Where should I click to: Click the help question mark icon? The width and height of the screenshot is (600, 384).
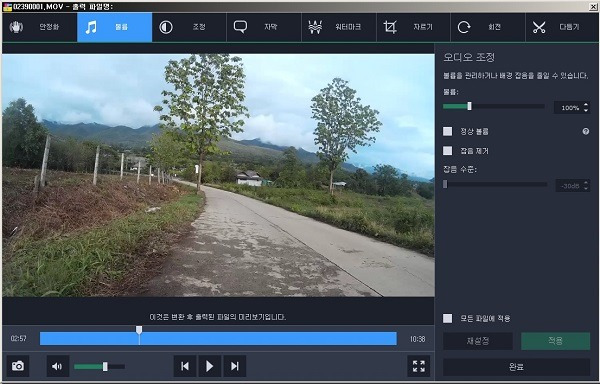tap(586, 132)
